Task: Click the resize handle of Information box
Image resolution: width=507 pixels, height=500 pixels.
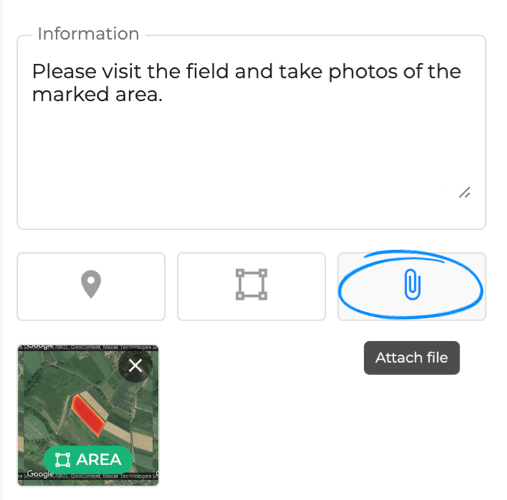Action: point(465,193)
